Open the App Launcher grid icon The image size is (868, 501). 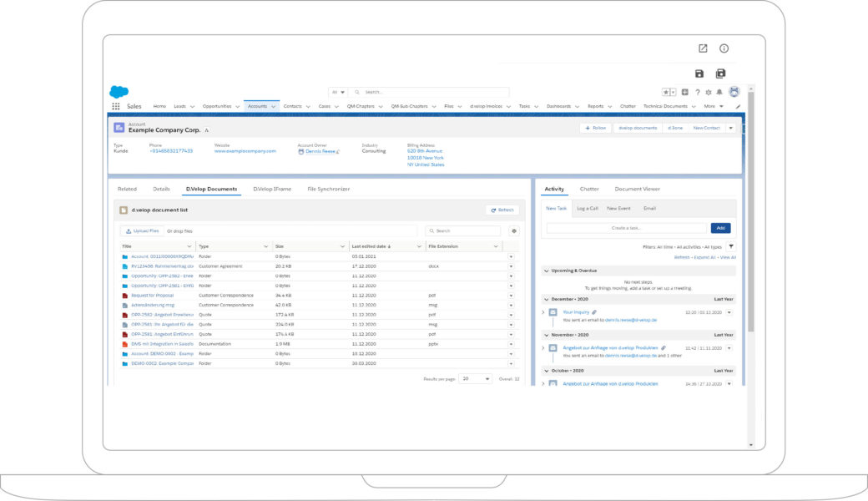[x=116, y=106]
